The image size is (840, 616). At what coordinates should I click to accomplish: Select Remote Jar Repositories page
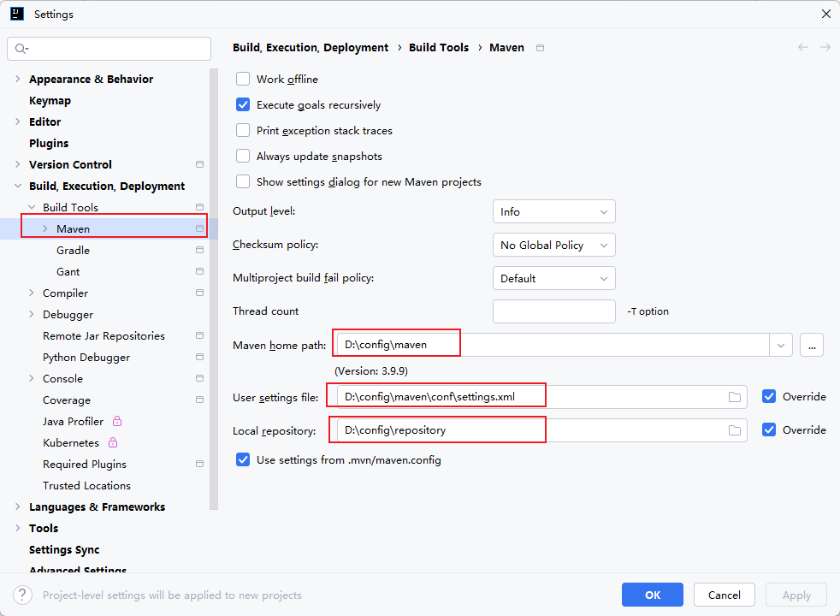[x=104, y=336]
